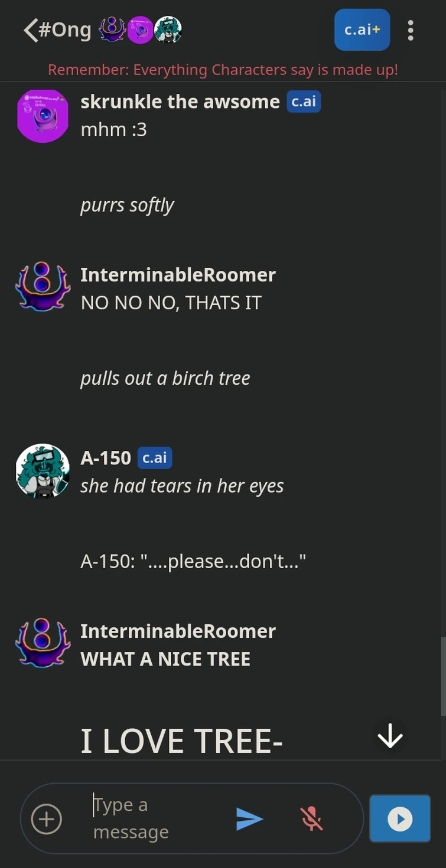The image size is (446, 868).
Task: Tap the c.ai badge beside skrunkle
Action: (x=304, y=101)
